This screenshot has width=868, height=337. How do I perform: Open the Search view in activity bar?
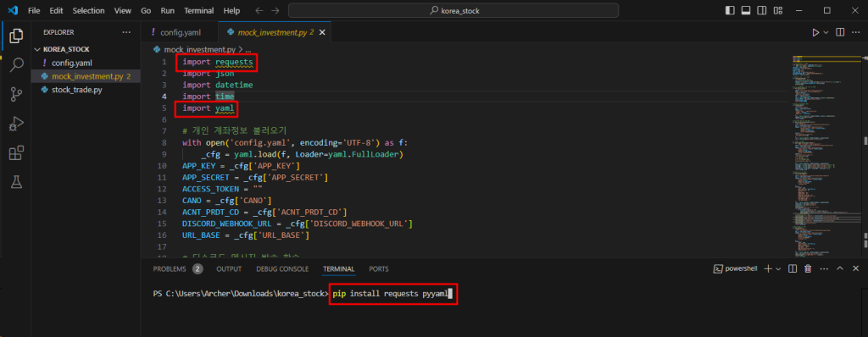coord(16,64)
